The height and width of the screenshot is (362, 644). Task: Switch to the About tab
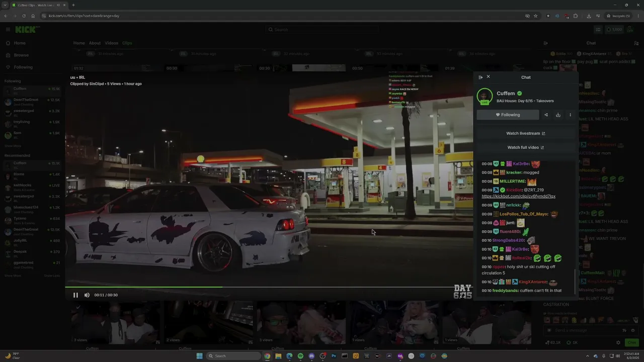95,43
